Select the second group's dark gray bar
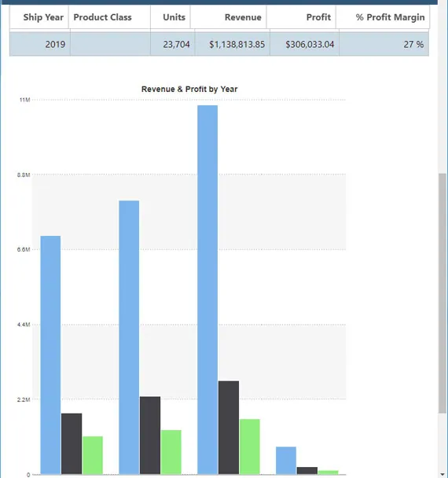448x478 pixels. pyautogui.click(x=150, y=436)
